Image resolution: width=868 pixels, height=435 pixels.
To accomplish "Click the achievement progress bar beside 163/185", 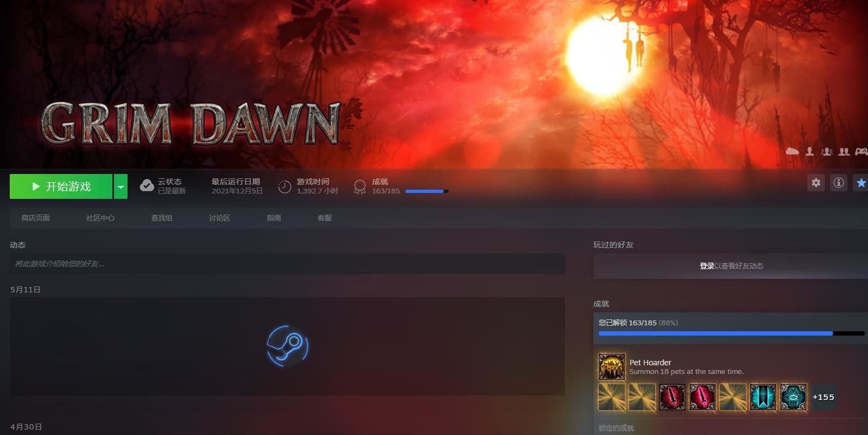I will click(427, 191).
